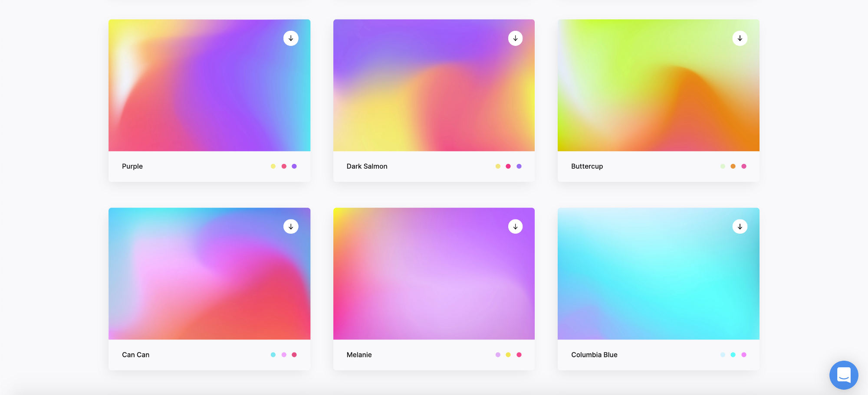Click the yellow swatch on Purple card
Image resolution: width=868 pixels, height=395 pixels.
click(x=273, y=166)
